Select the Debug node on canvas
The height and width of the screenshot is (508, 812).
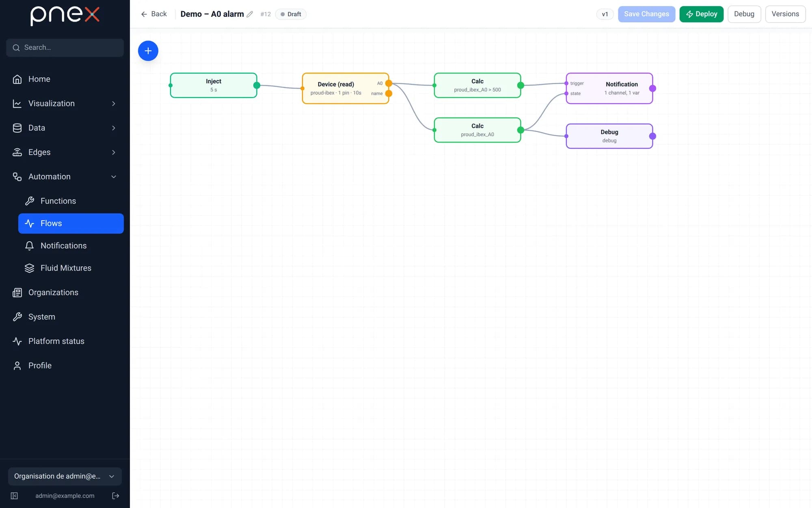[x=609, y=136]
